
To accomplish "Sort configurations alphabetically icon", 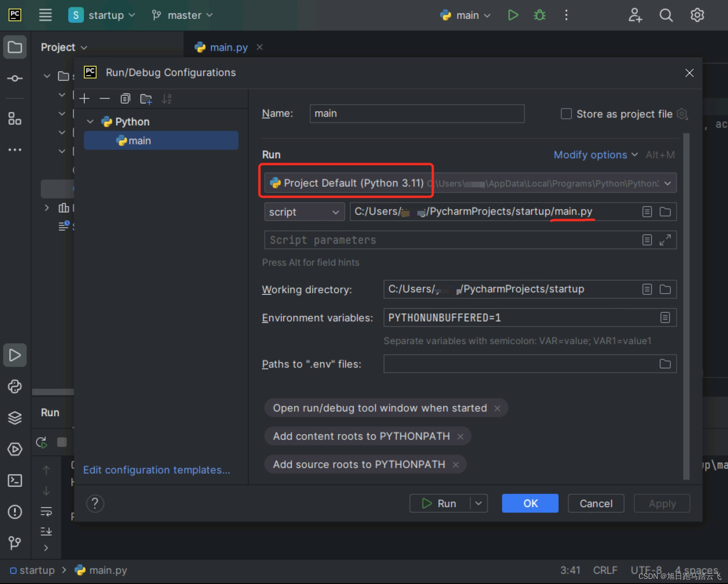I will (166, 99).
